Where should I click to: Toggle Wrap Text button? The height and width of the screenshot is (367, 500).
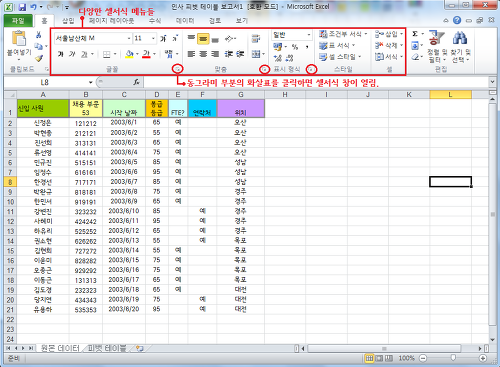click(256, 39)
